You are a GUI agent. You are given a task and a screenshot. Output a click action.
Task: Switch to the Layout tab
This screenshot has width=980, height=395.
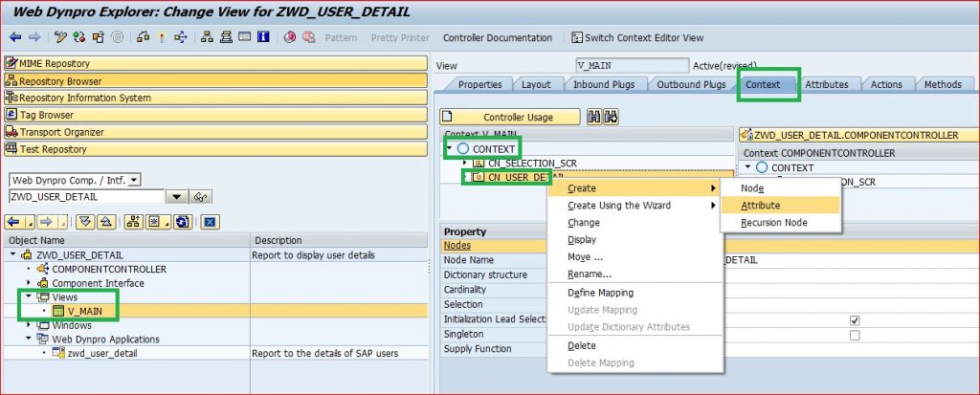tap(536, 84)
